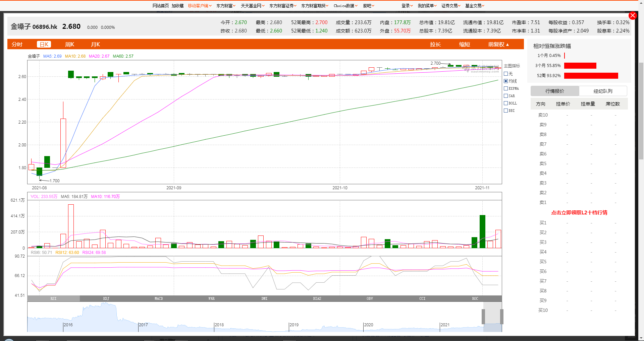Open the 东方财富证券 dropdown
The height and width of the screenshot is (341, 644).
[283, 6]
